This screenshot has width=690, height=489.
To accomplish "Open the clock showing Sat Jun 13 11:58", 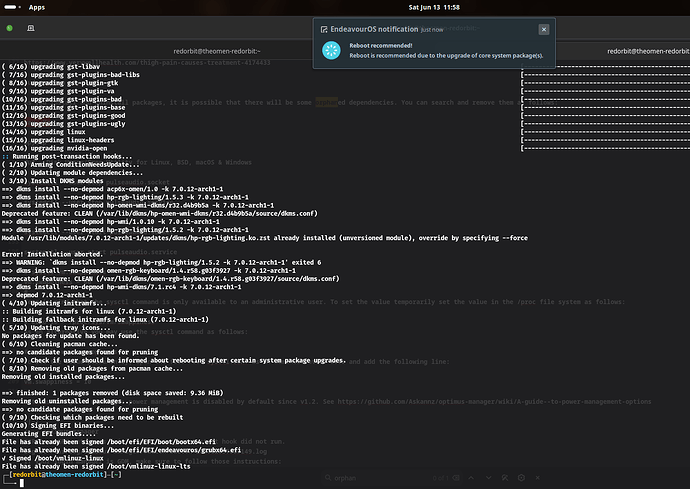I will click(x=434, y=7).
